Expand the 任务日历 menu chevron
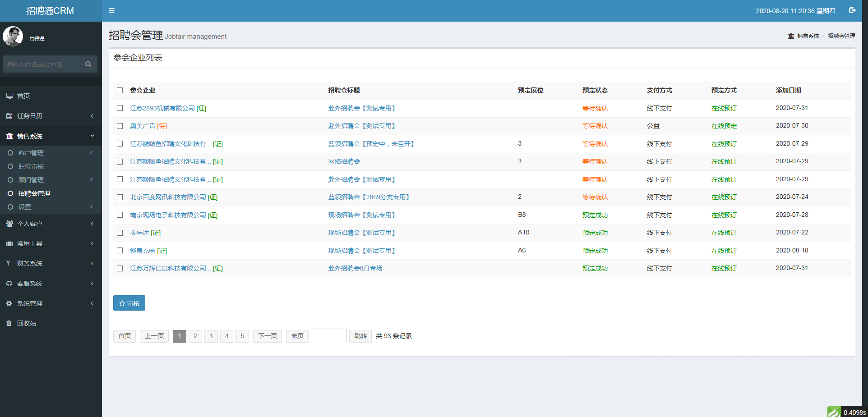 pos(92,116)
